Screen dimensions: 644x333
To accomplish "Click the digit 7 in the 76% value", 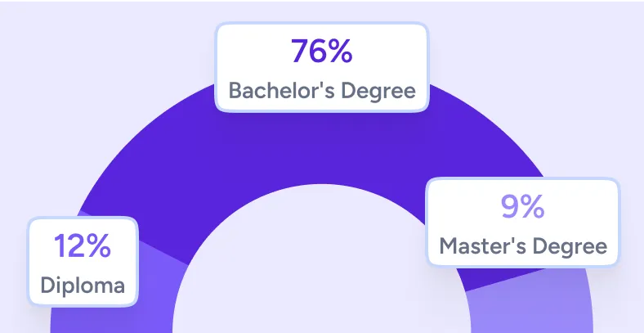I will pos(299,51).
